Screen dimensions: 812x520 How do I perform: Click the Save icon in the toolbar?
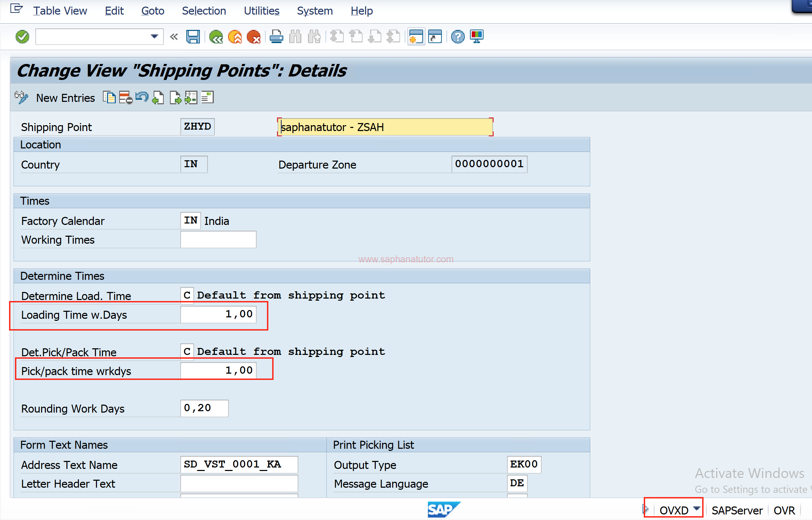[193, 36]
